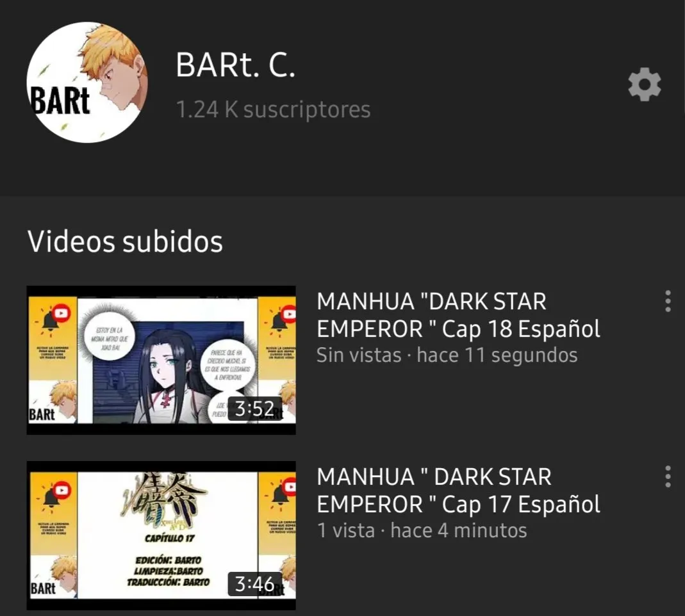Viewport: 685px width, 616px height.
Task: Open options menu for Cap 17 video
Action: [x=668, y=476]
